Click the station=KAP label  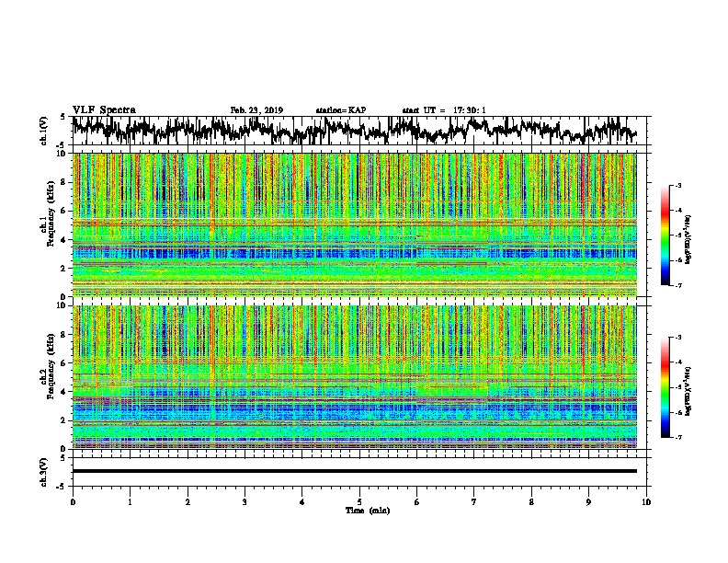click(341, 110)
